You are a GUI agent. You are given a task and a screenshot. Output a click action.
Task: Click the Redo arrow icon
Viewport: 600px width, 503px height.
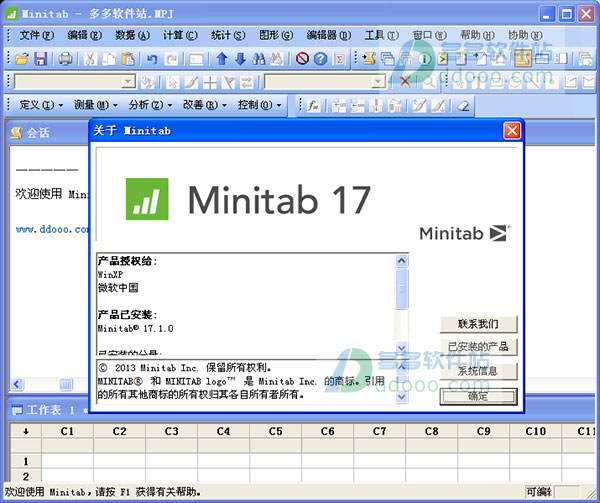click(171, 59)
